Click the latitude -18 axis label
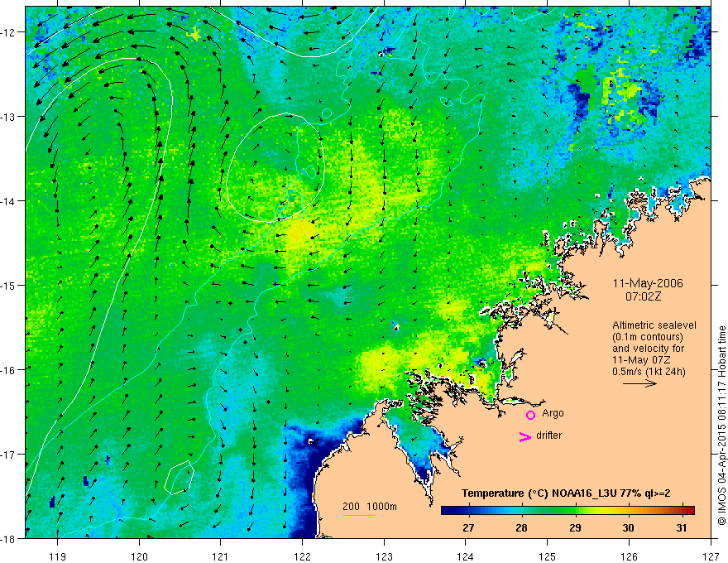728x563 pixels. pos(9,538)
